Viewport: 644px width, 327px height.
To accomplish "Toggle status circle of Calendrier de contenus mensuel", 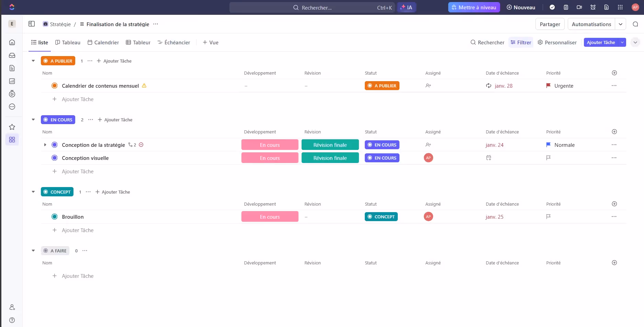I will click(54, 86).
